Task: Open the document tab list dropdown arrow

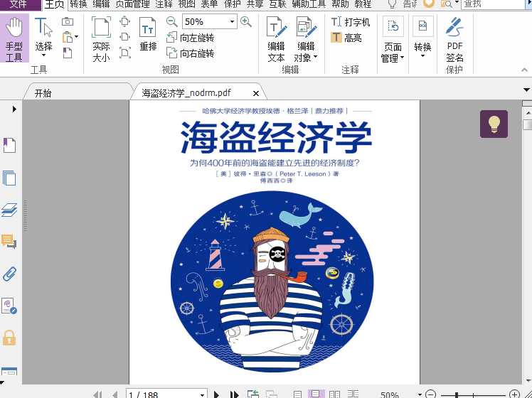Action: (526, 90)
